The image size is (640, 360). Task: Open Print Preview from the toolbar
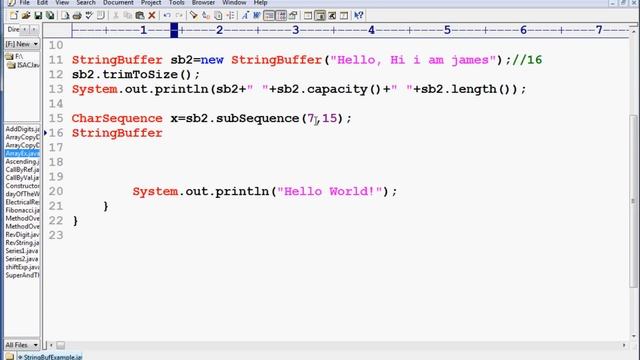(65, 16)
